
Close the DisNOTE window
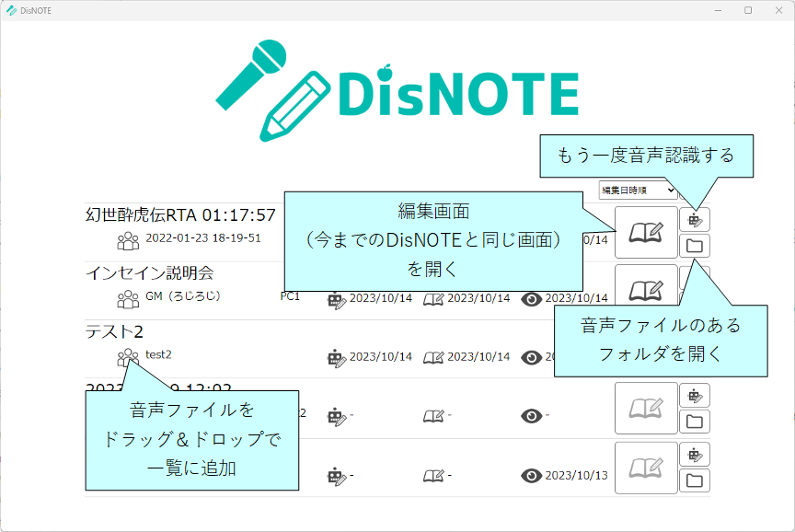pyautogui.click(x=778, y=10)
